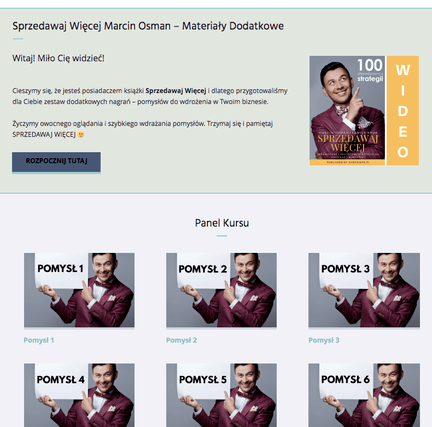Click the POMYSŁ 3 sign label
The image size is (432, 427).
coord(345,269)
